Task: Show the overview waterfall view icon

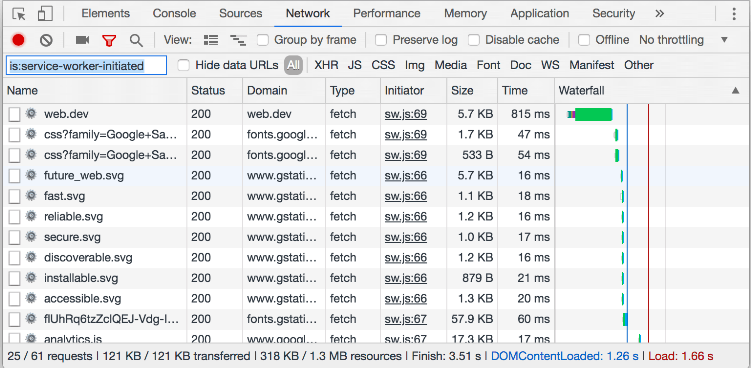Action: pos(238,40)
